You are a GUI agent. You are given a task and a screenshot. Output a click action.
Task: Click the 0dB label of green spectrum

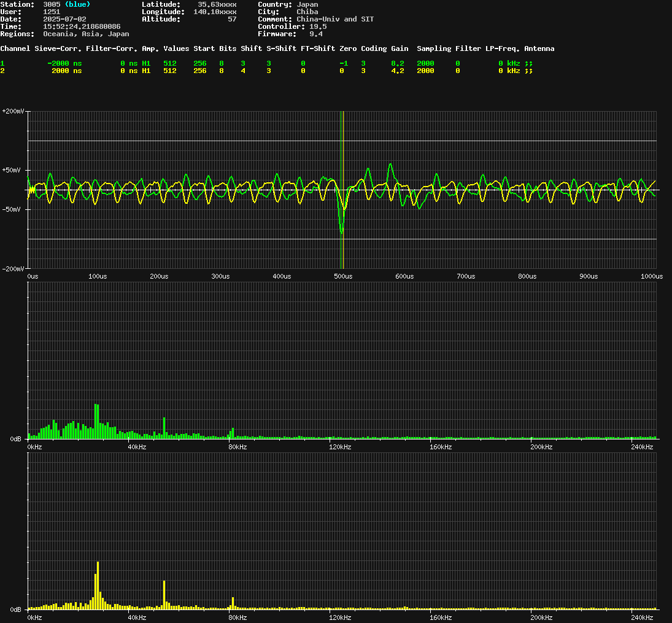point(15,439)
